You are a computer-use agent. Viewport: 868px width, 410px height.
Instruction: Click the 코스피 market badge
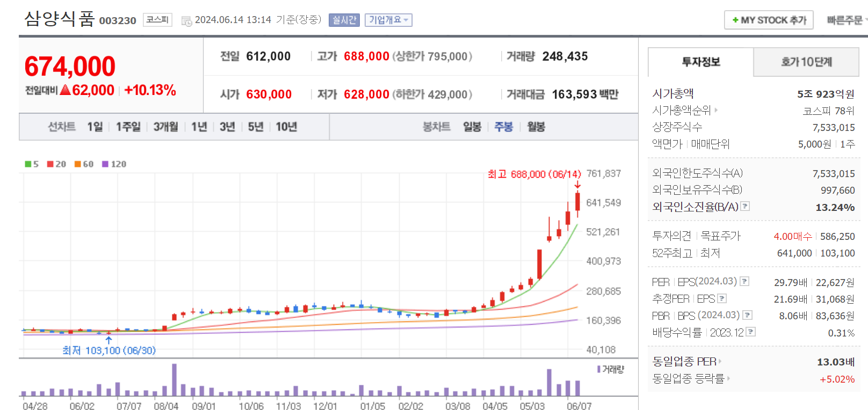tap(157, 20)
